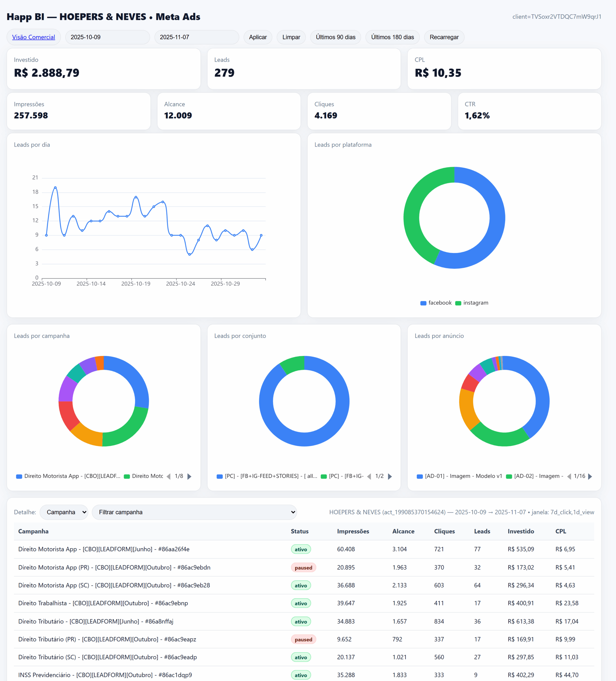Viewport: 616px width, 681px height.
Task: Select Últimos 90 dias preset
Action: click(335, 37)
